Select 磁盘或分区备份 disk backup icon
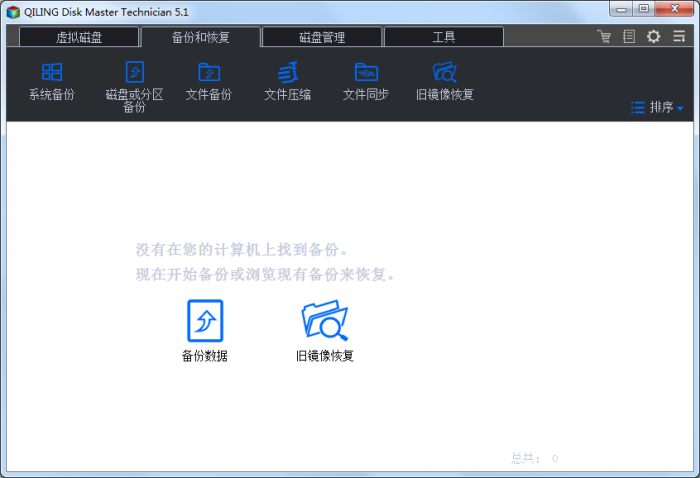Viewport: 700px width, 478px height. point(134,87)
